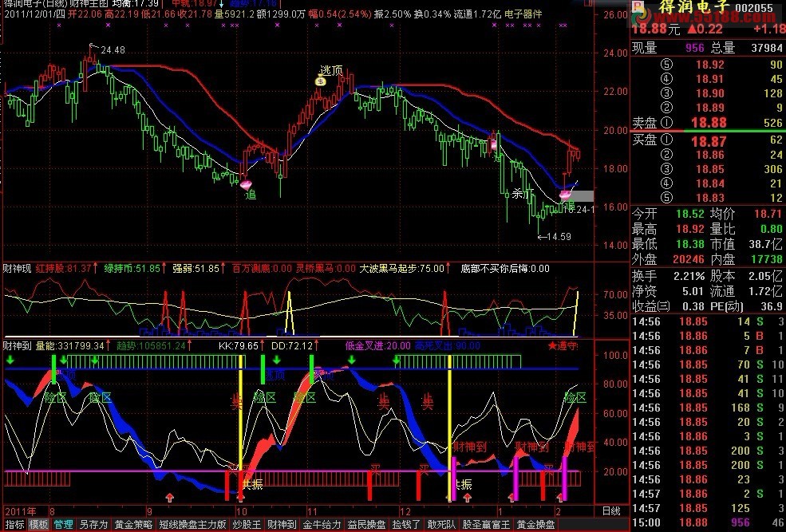Screen dimensions: 786x532
Task: Select the 财神到 template tab
Action: click(x=282, y=525)
